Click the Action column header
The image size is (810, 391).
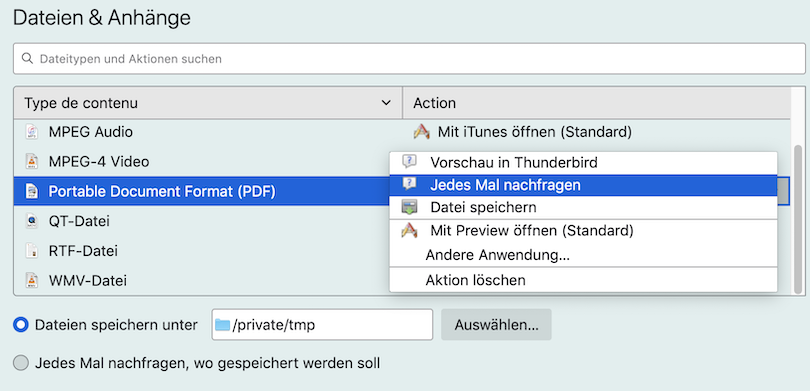[596, 103]
